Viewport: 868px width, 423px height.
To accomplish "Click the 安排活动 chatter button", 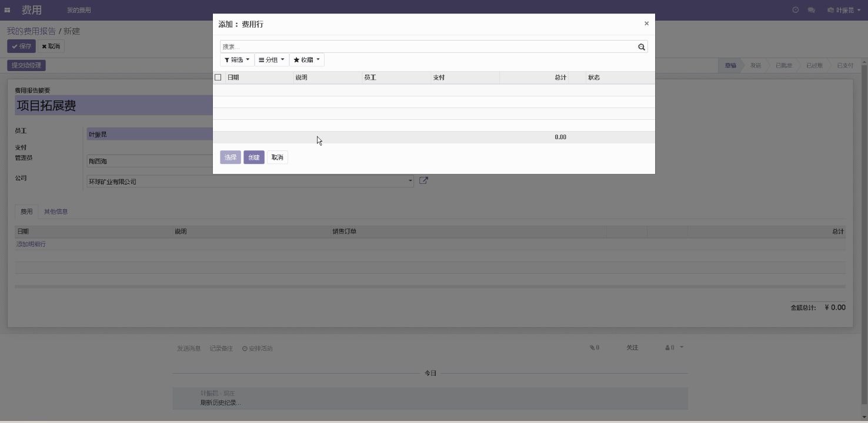I will point(258,348).
